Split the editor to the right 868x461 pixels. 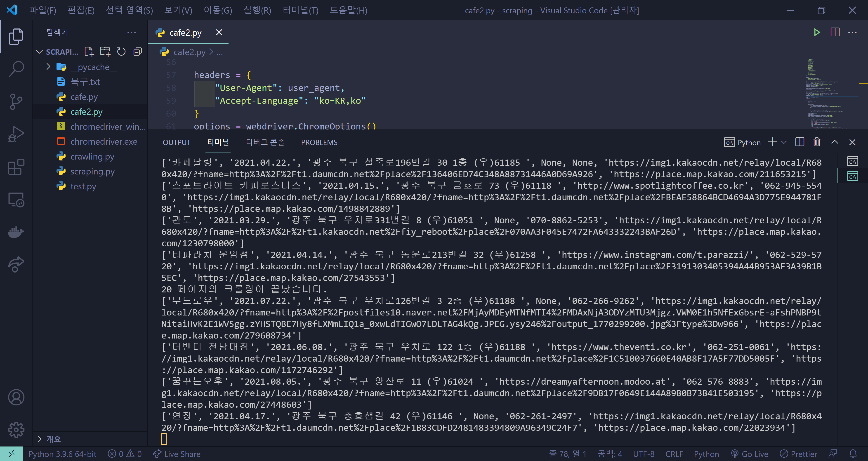click(835, 32)
